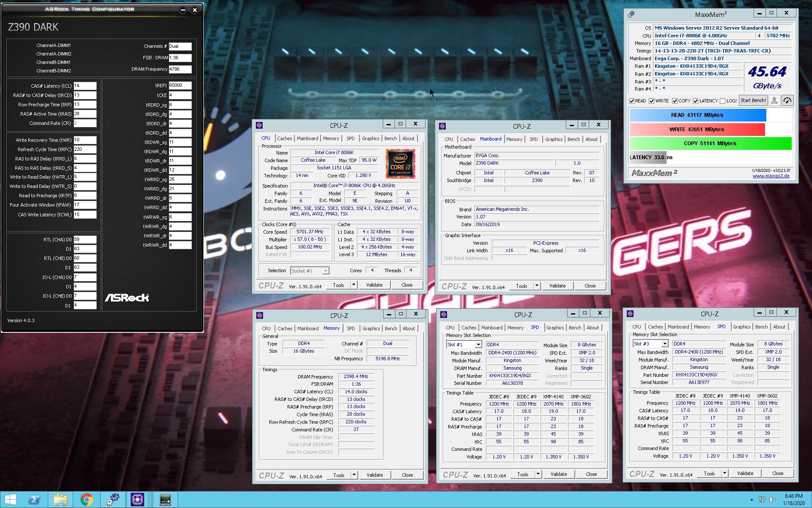Click the MaxxMem title bar app icon
Image resolution: width=812 pixels, height=508 pixels.
click(x=631, y=14)
